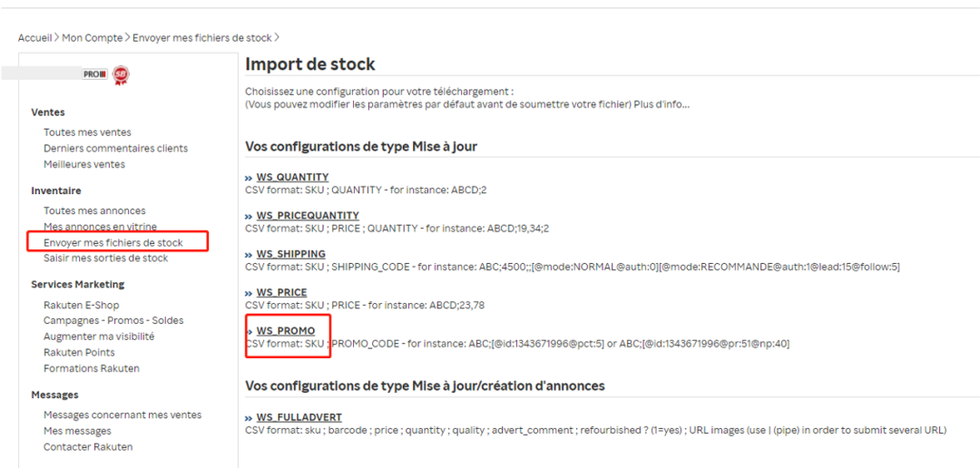Open the WS_QUANTITY configuration
980x468 pixels.
point(292,178)
